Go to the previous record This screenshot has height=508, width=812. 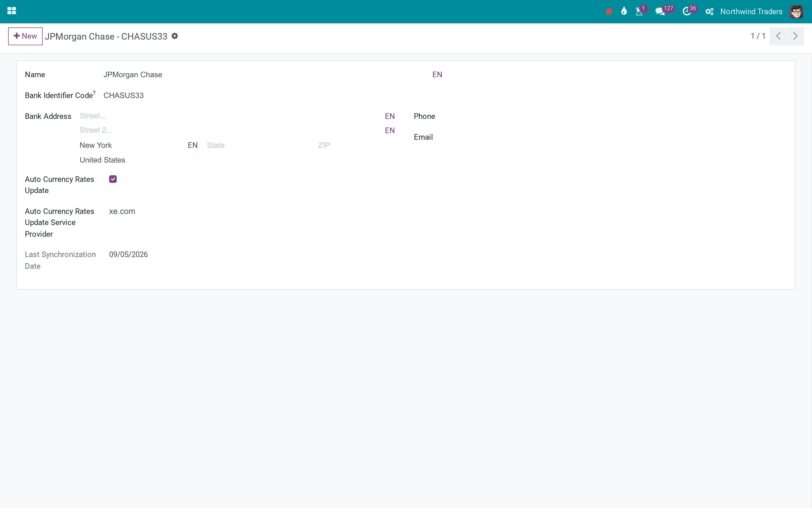click(778, 36)
